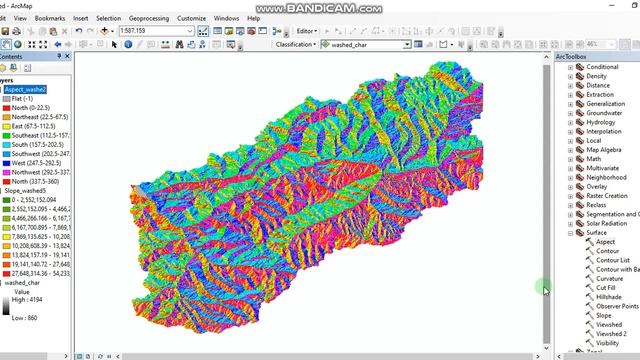Open the Aspect tool in Surface

605,242
